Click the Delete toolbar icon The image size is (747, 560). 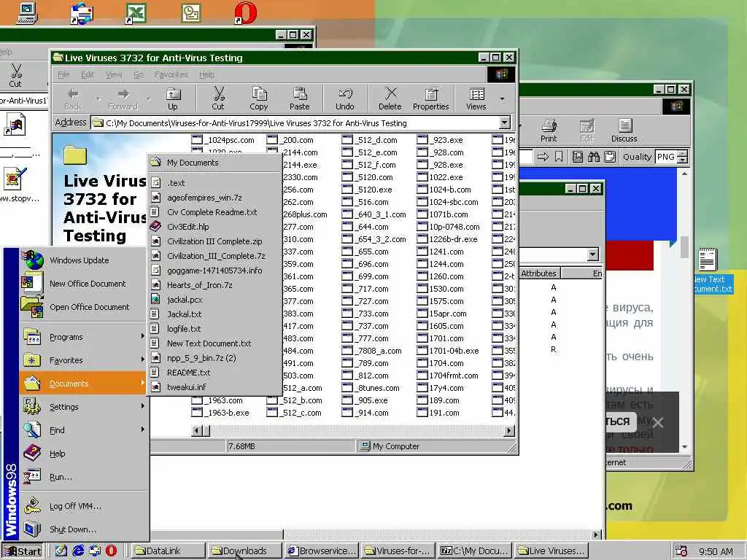click(x=390, y=99)
